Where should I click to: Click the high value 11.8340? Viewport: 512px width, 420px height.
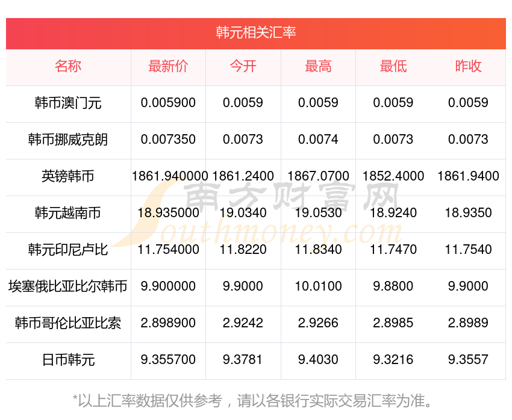click(x=318, y=250)
